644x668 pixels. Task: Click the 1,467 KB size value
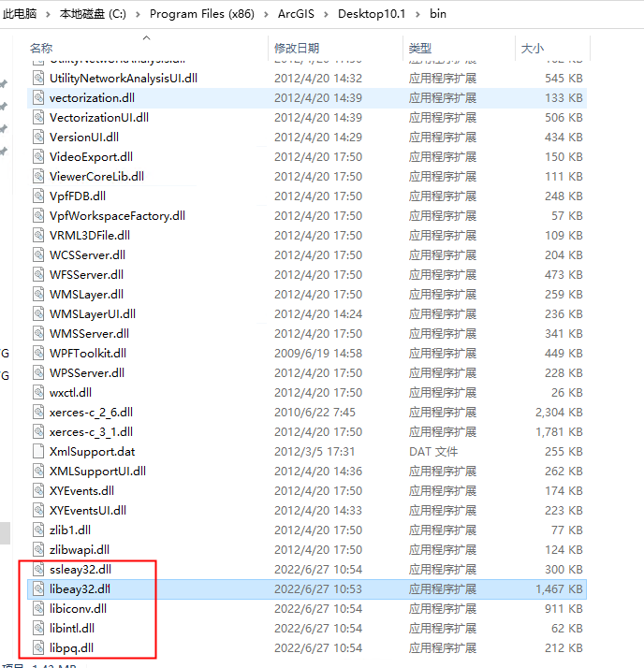click(x=559, y=588)
